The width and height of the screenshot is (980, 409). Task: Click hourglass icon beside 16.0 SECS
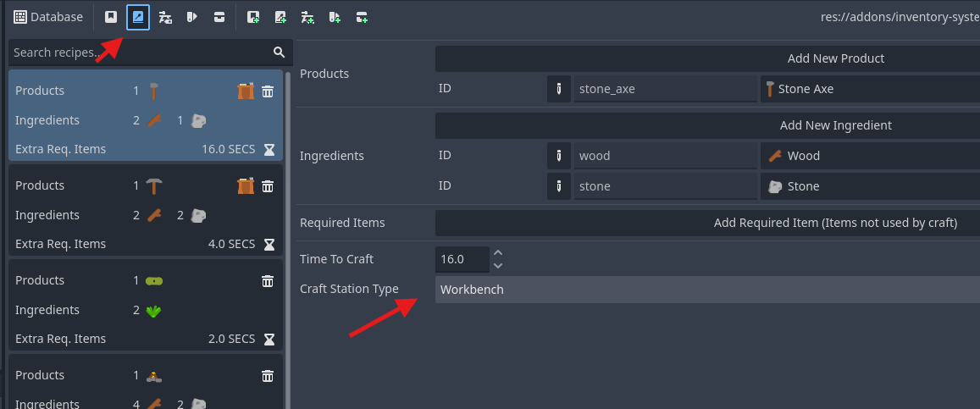[x=269, y=149]
